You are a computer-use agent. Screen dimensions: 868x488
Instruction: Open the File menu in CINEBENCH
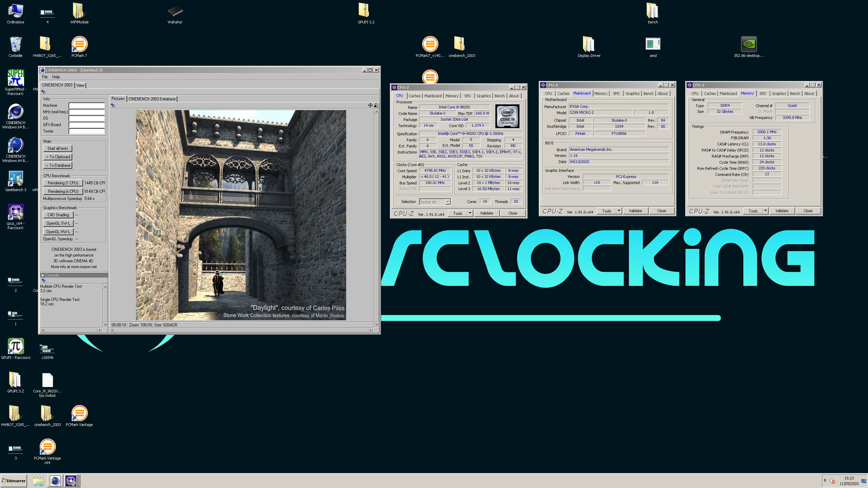point(45,77)
